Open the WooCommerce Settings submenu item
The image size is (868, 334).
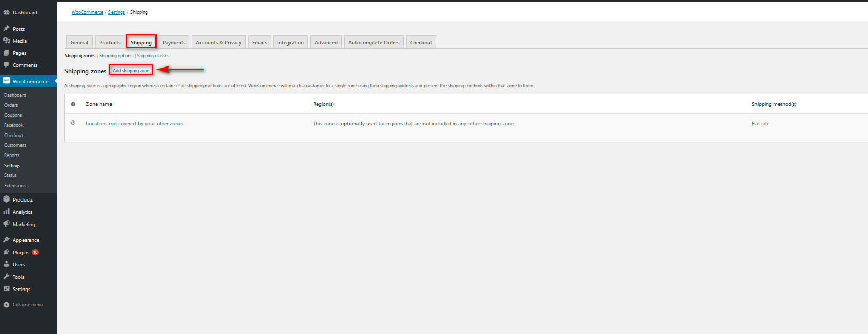click(x=12, y=166)
